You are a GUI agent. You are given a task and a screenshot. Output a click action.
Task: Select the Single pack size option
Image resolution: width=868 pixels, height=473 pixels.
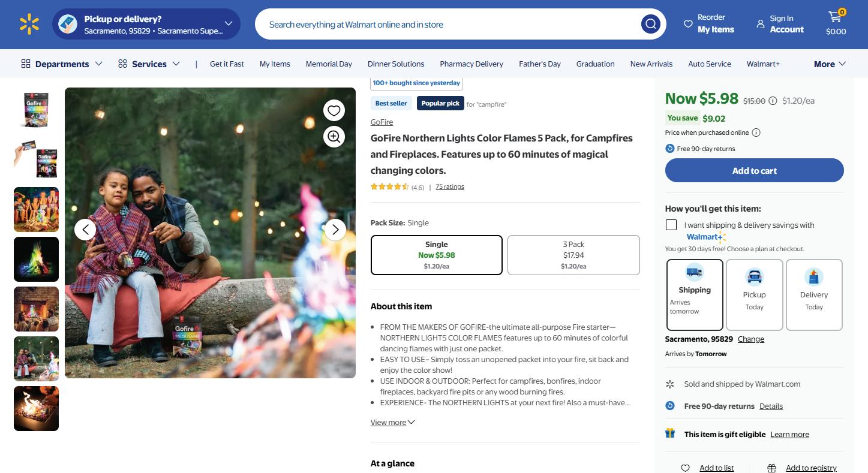click(x=437, y=255)
